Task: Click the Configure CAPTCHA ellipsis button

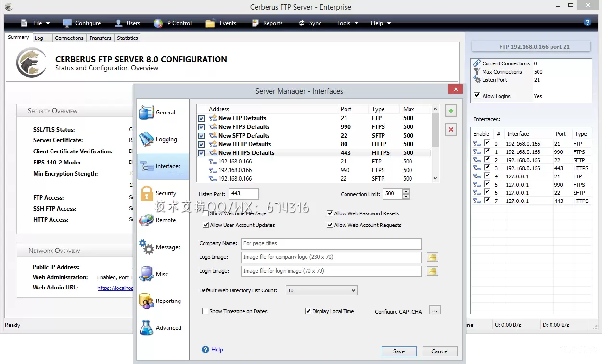Action: (435, 311)
